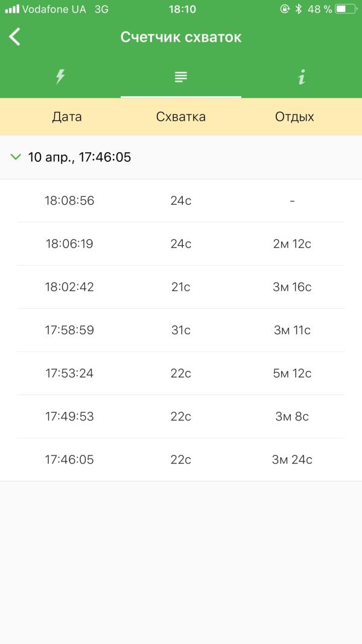The image size is (362, 644).
Task: Select the 17:46:05 contraction entry
Action: pyautogui.click(x=181, y=460)
